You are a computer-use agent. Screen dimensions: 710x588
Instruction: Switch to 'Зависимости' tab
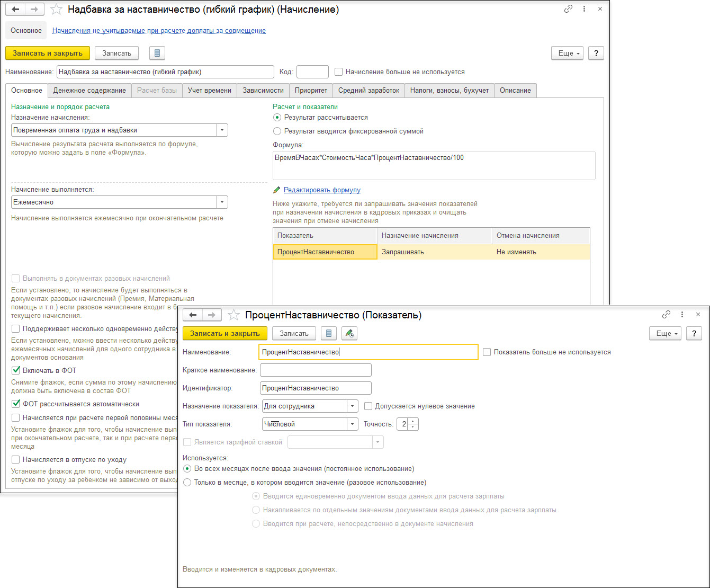(x=263, y=90)
